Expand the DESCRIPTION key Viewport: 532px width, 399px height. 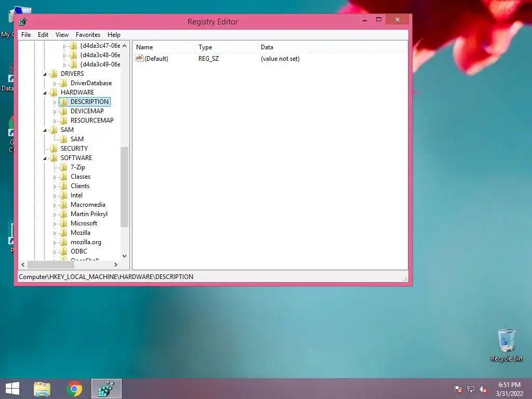tap(55, 102)
